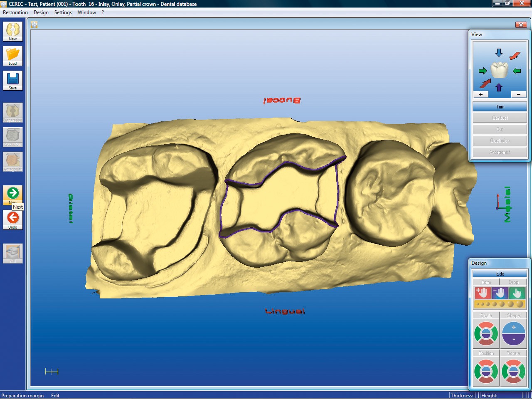Click the Lingual label in viewport
Screen dimensions: 532x399
(285, 311)
